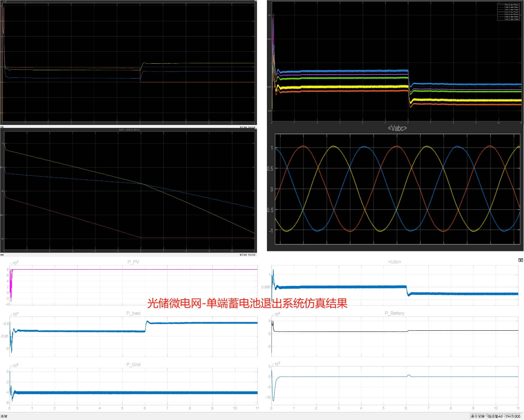Click the P_load plot title

point(133,313)
